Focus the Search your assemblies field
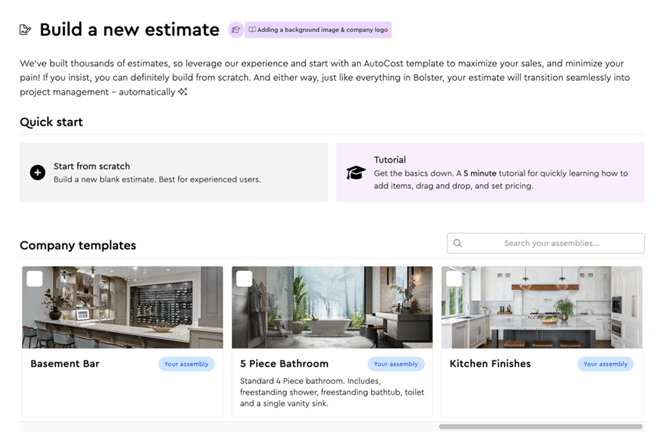This screenshot has width=670, height=445. pos(552,243)
